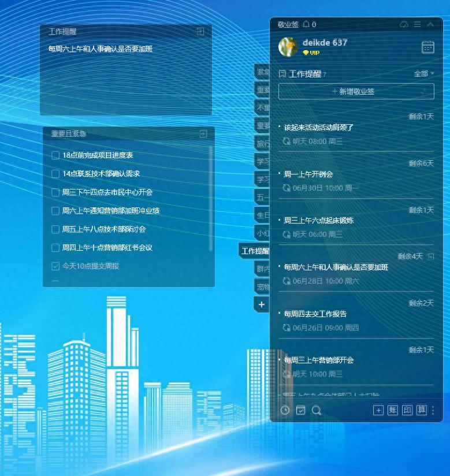Screen dimensions: 450x476
Task: Click the 账 icon in bottom toolbar
Action: [393, 410]
